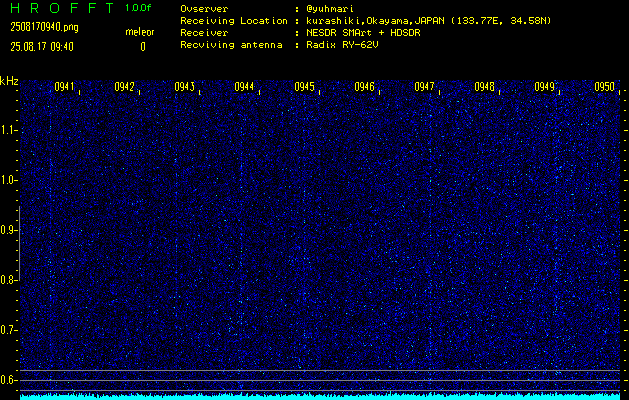Viewport: 629px width, 400px height.
Task: Click the kurashiki,Okayama,JAPAN location value
Action: click(x=428, y=21)
